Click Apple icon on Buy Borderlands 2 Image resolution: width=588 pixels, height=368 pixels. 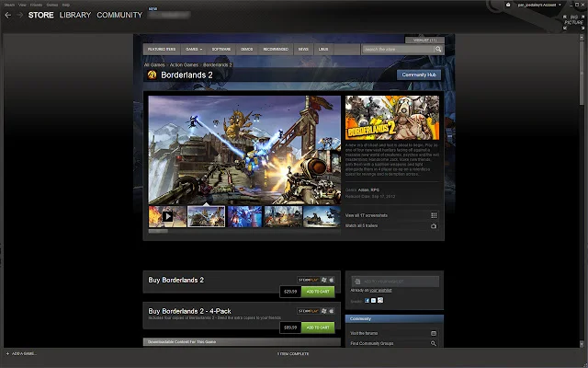(x=332, y=280)
